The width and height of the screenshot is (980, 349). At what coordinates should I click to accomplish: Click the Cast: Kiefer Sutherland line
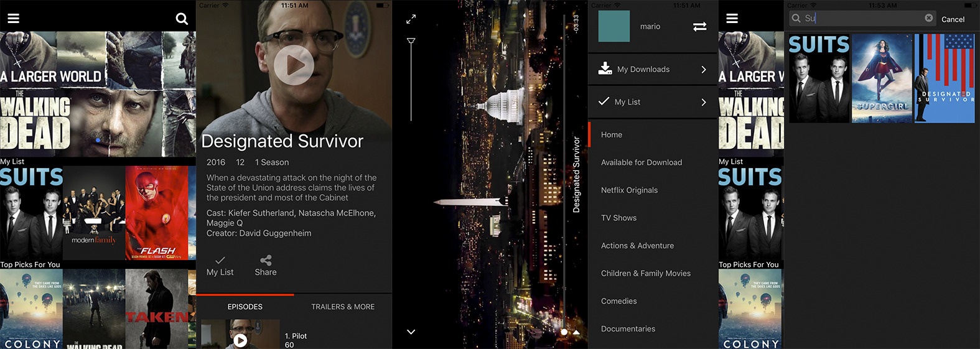pos(291,218)
